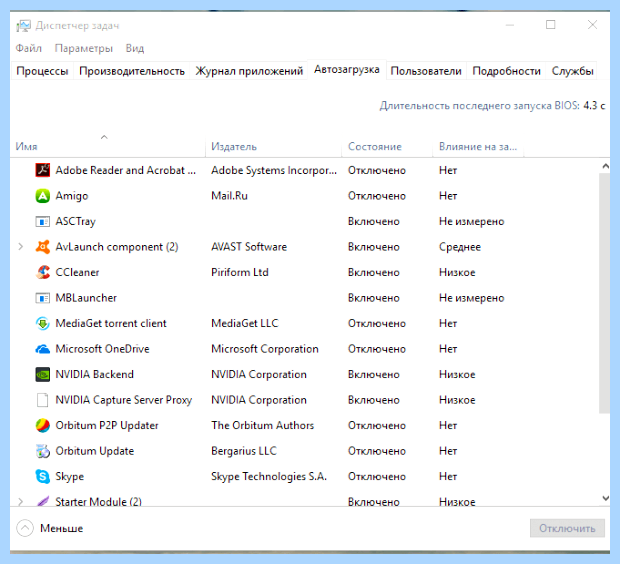This screenshot has height=564, width=620.
Task: Click the Amigo green icon
Action: (43, 196)
